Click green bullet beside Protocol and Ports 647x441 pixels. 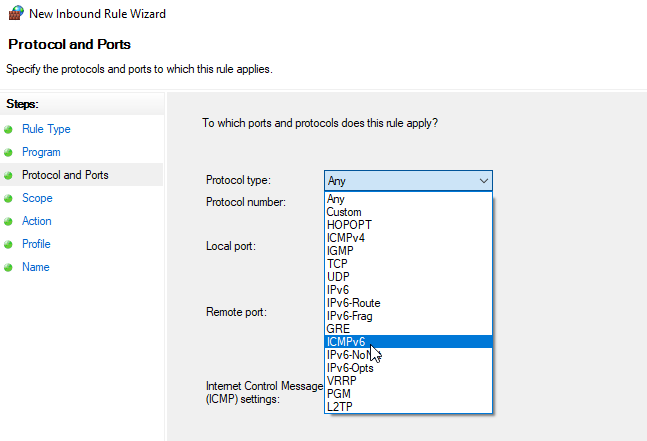[9, 176]
